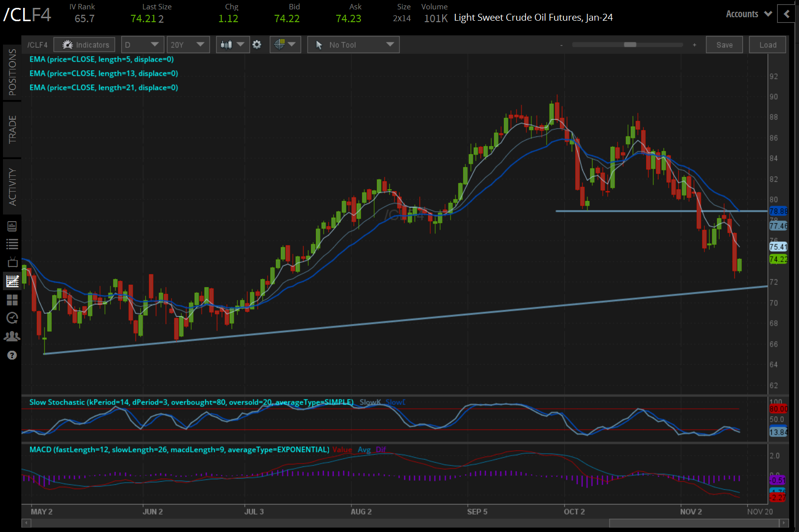Screen dimensions: 799x532
Task: Click the zoom in plus button
Action: click(695, 45)
